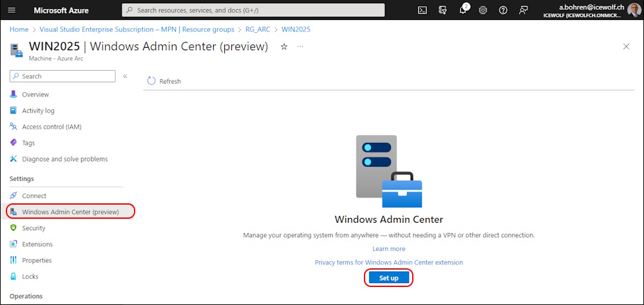Close the WIN2025 blade
Screen dimensions: 644x305
click(627, 46)
